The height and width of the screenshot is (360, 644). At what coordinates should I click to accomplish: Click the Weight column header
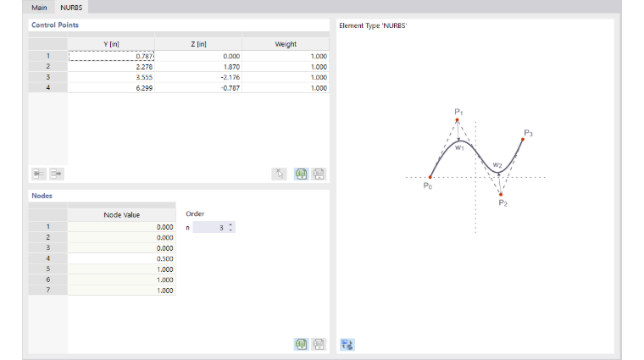point(286,44)
